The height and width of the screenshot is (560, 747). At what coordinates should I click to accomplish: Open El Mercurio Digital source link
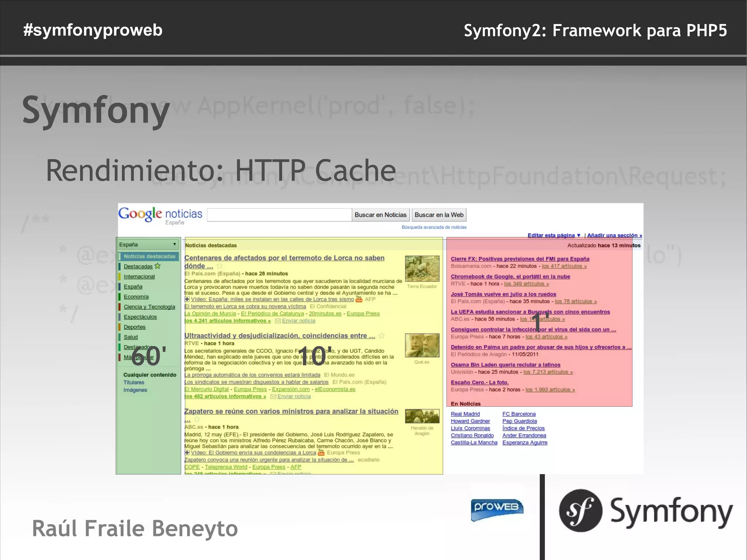pyautogui.click(x=206, y=389)
